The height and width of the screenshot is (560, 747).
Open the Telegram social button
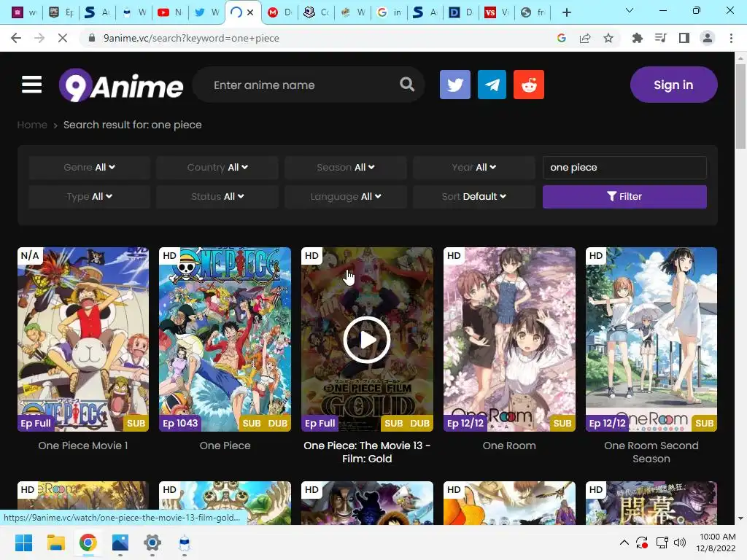(x=492, y=85)
